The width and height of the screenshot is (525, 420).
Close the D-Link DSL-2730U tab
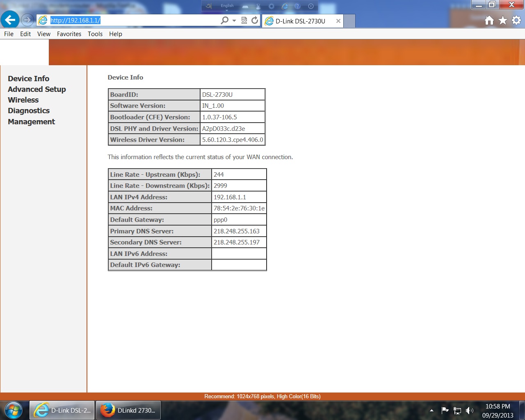click(338, 21)
